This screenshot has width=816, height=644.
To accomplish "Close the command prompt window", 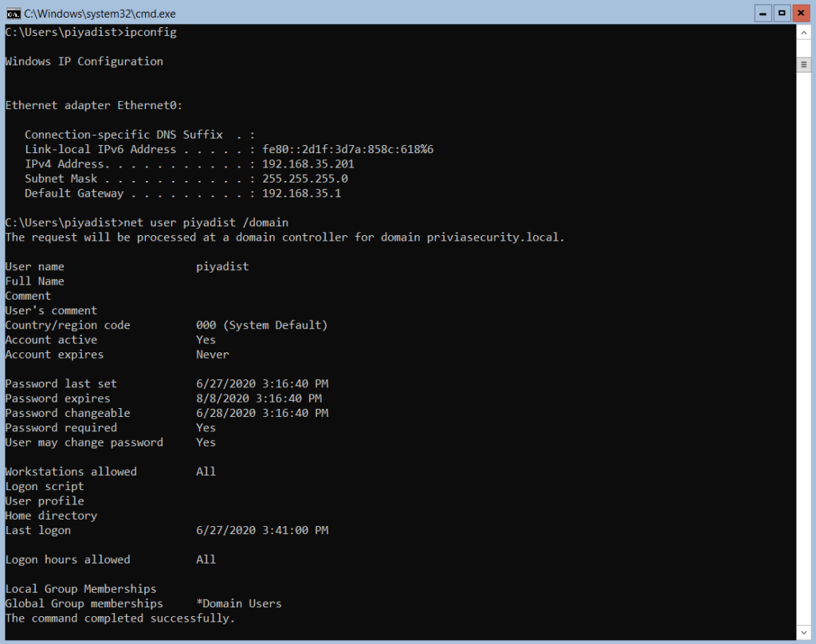I will pyautogui.click(x=801, y=13).
